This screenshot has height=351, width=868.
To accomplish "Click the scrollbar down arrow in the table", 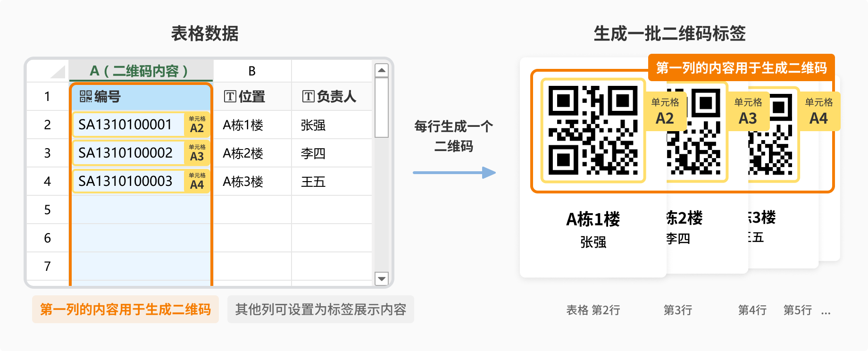I will 382,279.
